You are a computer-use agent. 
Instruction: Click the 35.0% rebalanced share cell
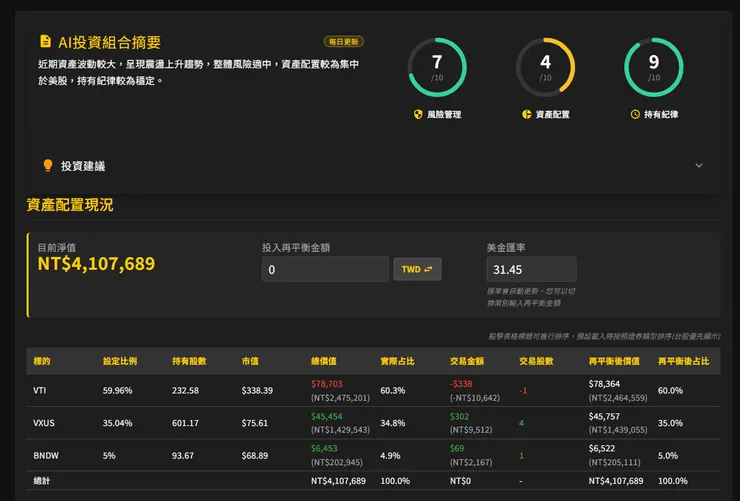point(670,423)
